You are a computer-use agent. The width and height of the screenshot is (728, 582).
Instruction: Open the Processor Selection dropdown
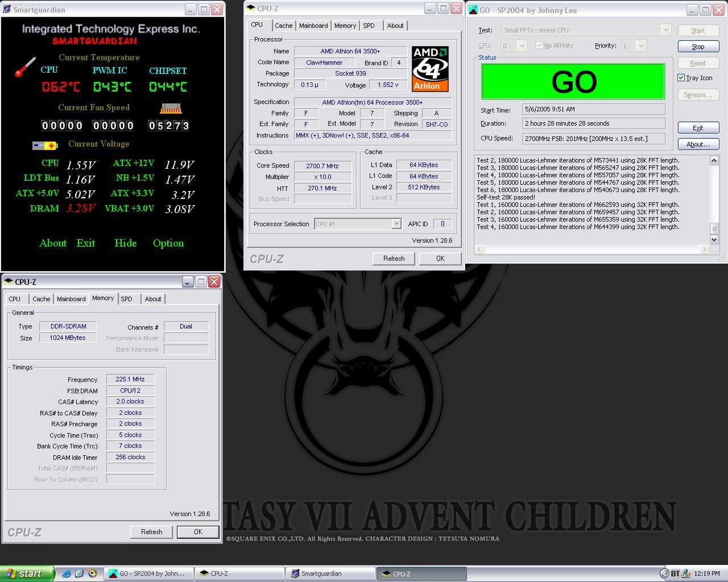click(396, 224)
